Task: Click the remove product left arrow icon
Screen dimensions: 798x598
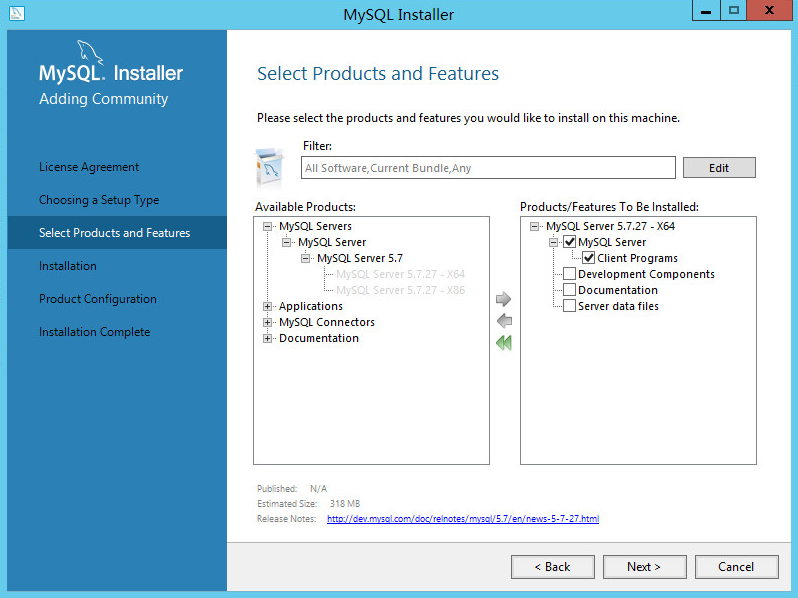Action: click(504, 321)
